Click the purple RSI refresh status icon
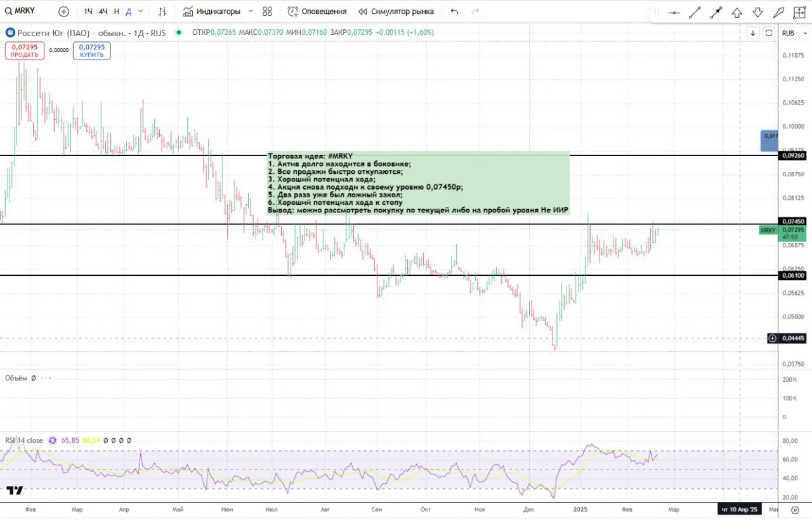 (53, 440)
